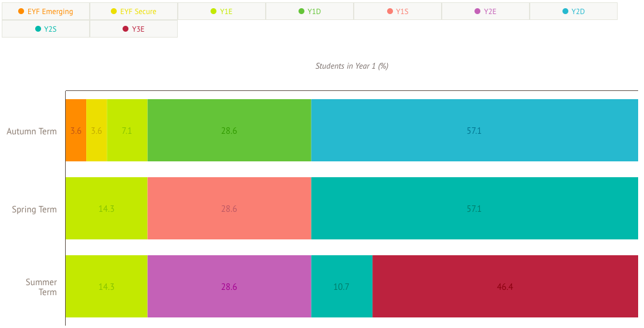Hide the Y1E series in legend
This screenshot has width=644, height=328.
click(222, 11)
